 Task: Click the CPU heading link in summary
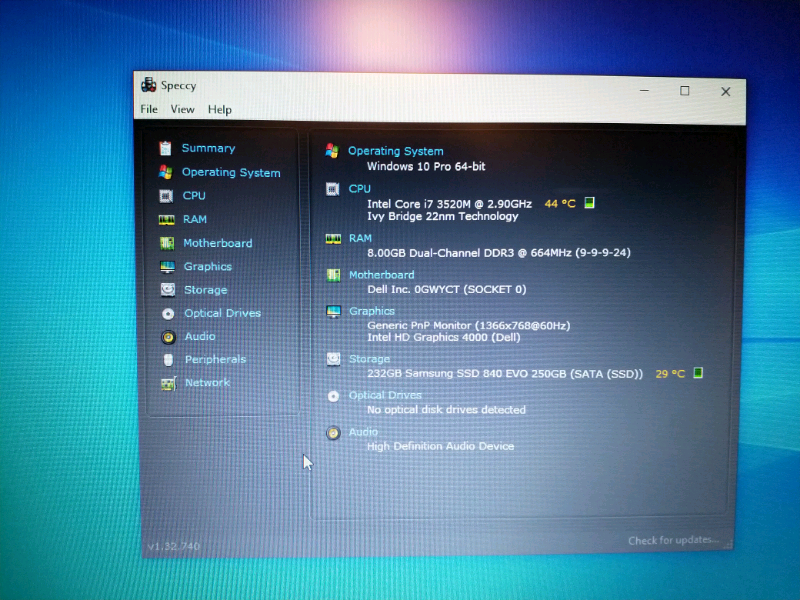point(360,189)
